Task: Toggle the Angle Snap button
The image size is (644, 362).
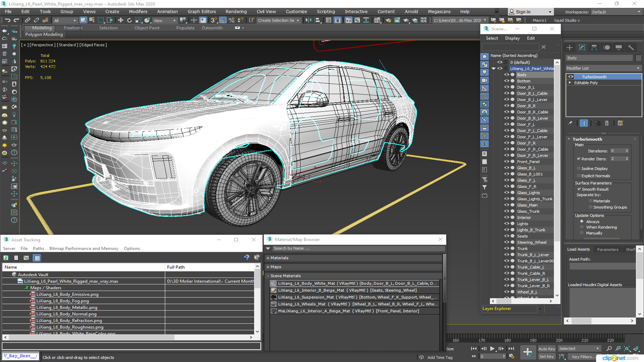Action: [223, 20]
